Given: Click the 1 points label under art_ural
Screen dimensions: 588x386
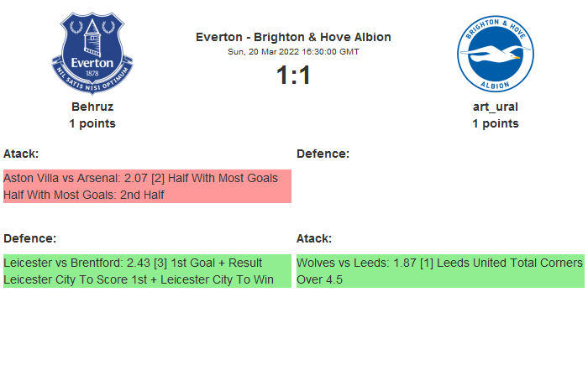Looking at the screenshot, I should click(x=495, y=123).
